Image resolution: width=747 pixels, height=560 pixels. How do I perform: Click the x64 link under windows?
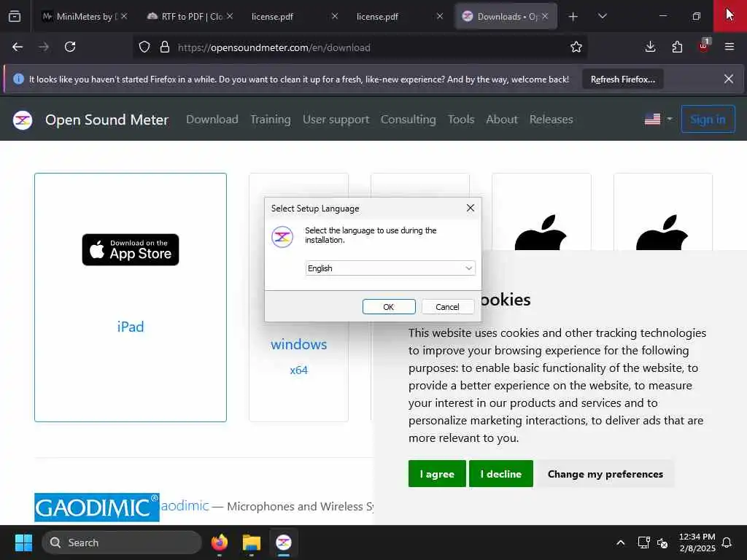298,370
